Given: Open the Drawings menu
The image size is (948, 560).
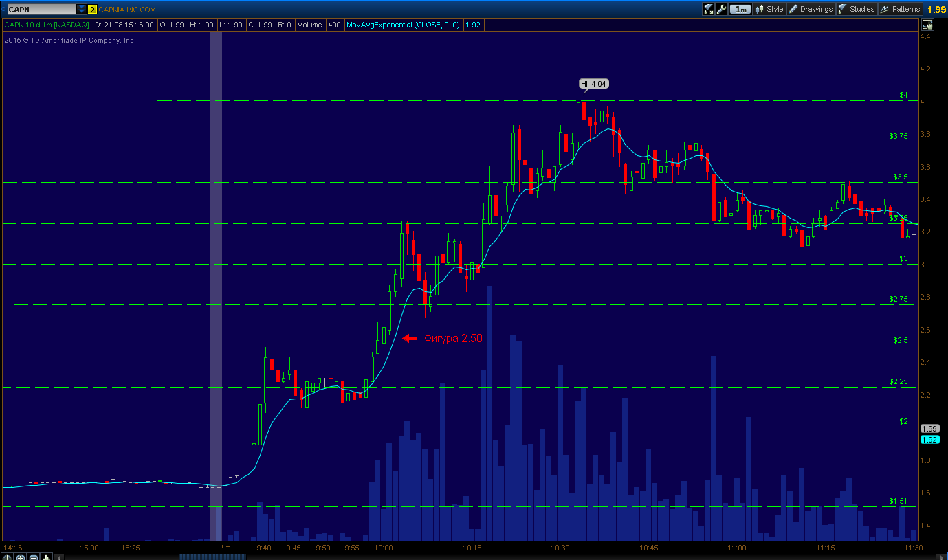Looking at the screenshot, I should pos(811,9).
